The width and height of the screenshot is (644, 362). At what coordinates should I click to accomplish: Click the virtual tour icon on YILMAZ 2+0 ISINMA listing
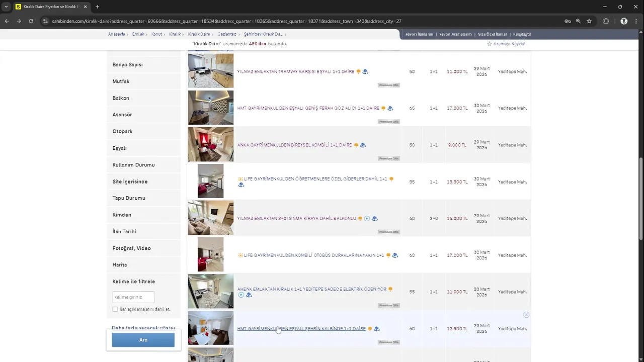374,218
